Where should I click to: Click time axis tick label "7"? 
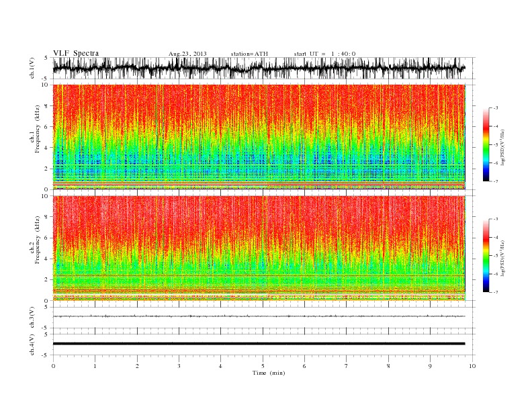tap(347, 366)
